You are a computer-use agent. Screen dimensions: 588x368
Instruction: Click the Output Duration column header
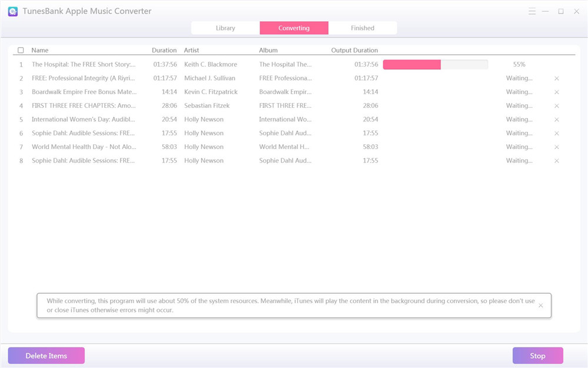pyautogui.click(x=355, y=50)
